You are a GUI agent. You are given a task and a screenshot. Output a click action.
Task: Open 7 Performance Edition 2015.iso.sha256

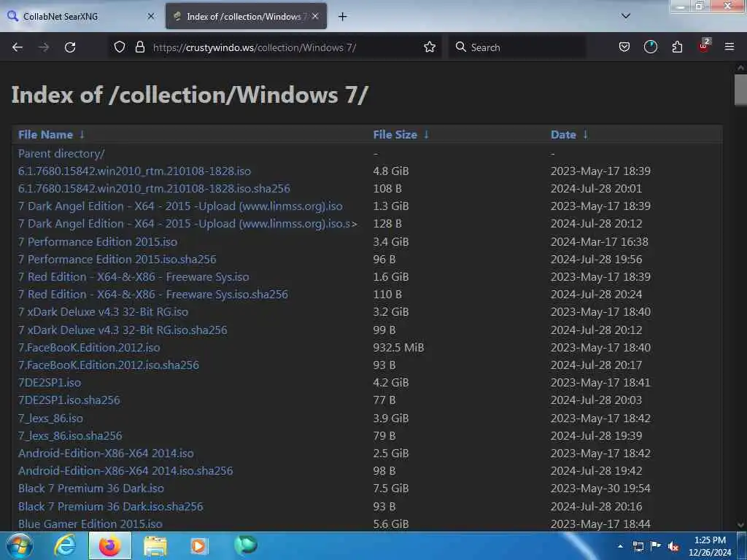117,260
